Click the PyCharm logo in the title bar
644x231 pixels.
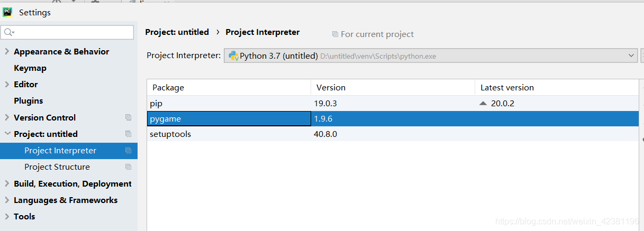[7, 12]
